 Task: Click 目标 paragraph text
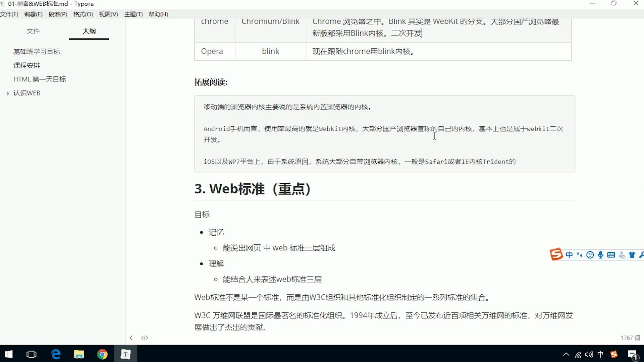click(x=202, y=215)
